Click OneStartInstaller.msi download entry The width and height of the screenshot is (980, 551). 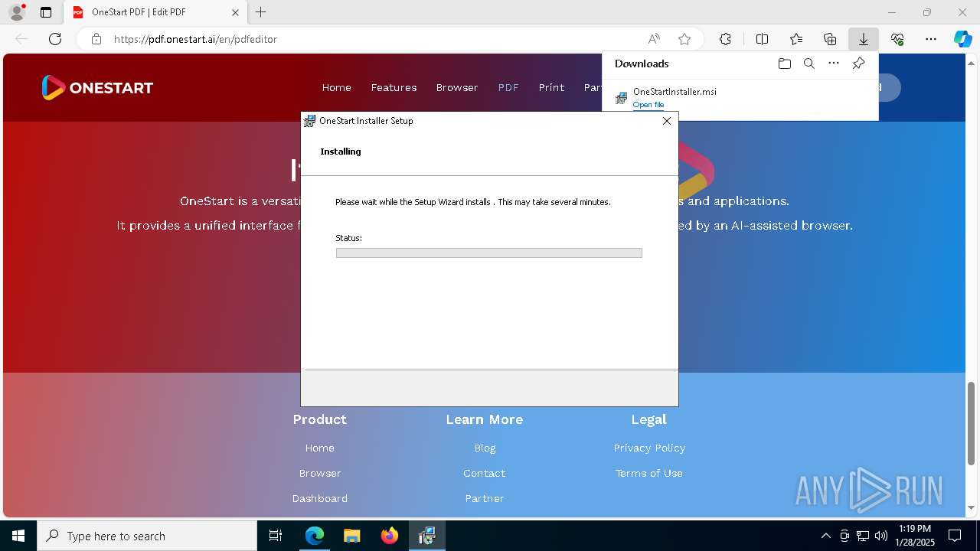(740, 97)
